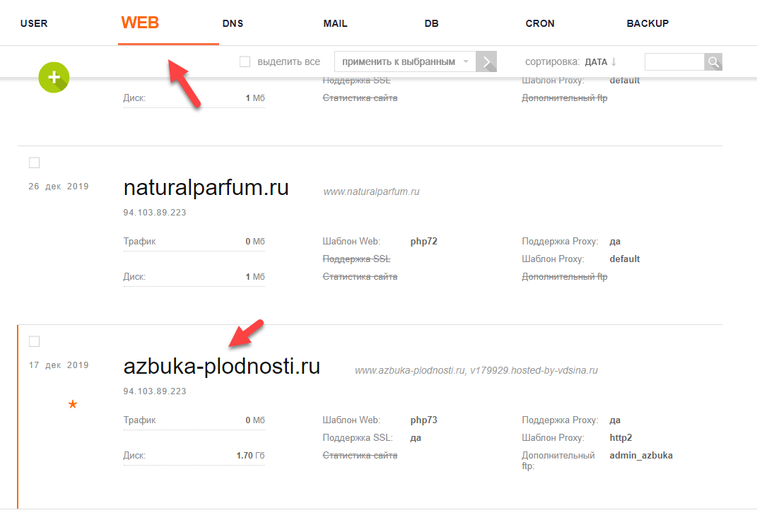This screenshot has width=757, height=532.
Task: Check the 'выделить все' checkbox
Action: pos(245,61)
